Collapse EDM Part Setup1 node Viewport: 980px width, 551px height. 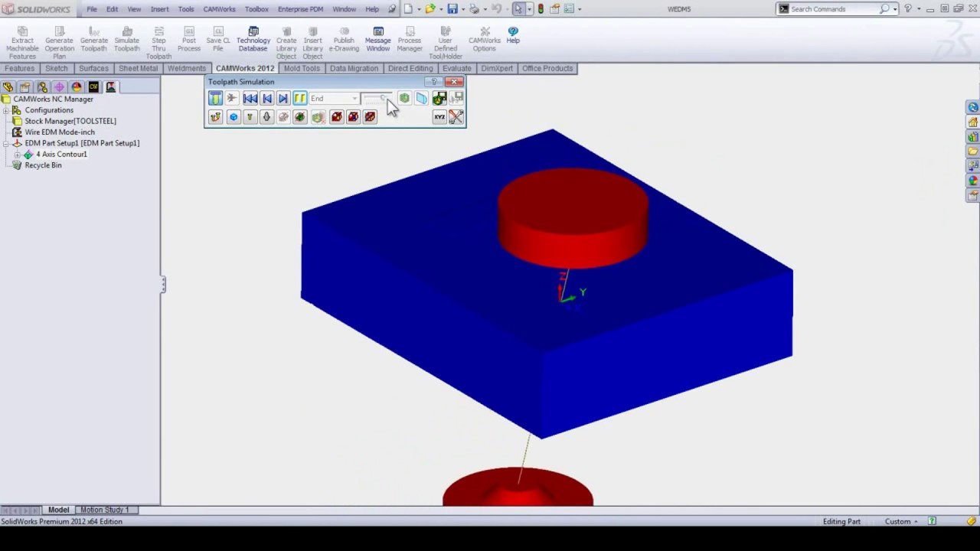coord(6,143)
